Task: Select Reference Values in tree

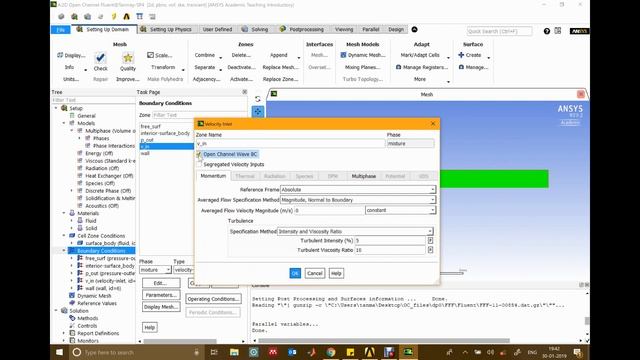Action: (97, 303)
